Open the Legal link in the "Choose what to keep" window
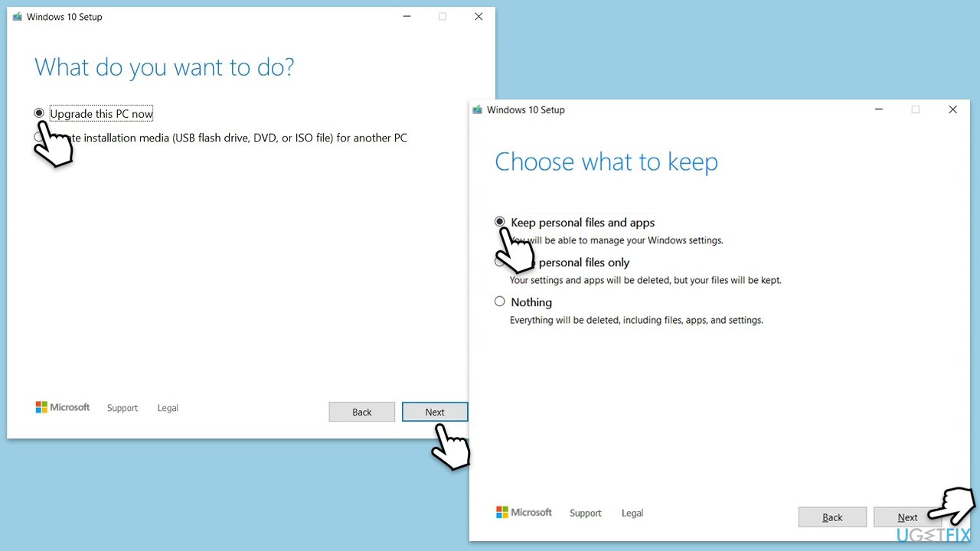 click(632, 513)
